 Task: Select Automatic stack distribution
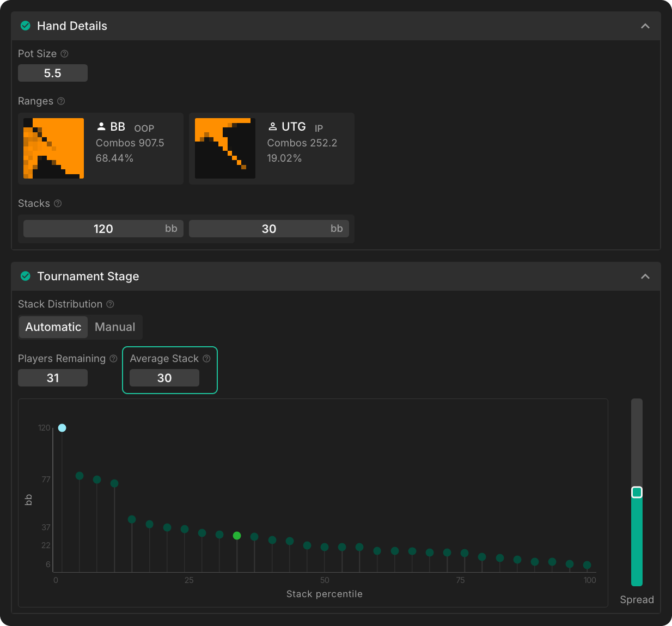click(x=53, y=327)
